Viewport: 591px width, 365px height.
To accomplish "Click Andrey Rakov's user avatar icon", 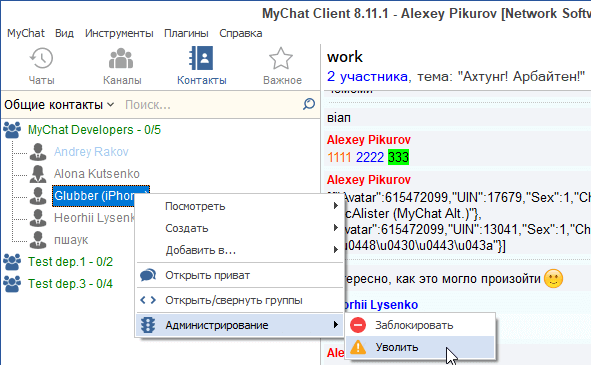I will pyautogui.click(x=38, y=152).
